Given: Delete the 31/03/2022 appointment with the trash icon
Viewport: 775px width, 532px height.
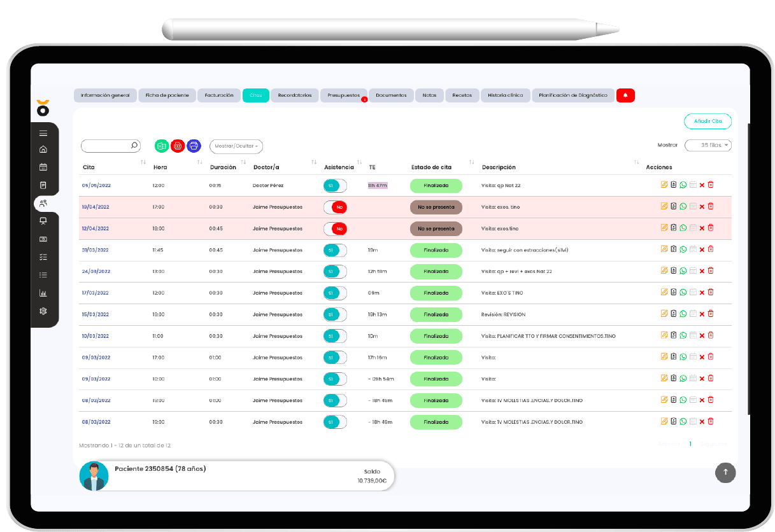Looking at the screenshot, I should tap(711, 249).
